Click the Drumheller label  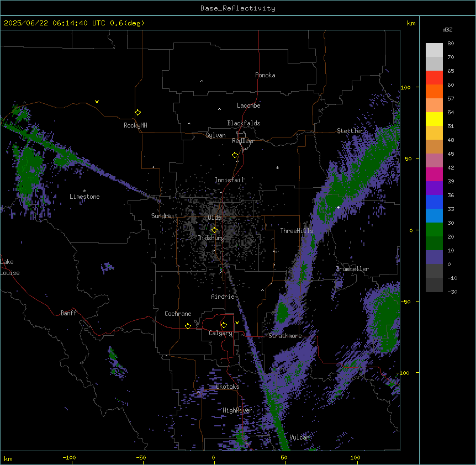click(352, 269)
